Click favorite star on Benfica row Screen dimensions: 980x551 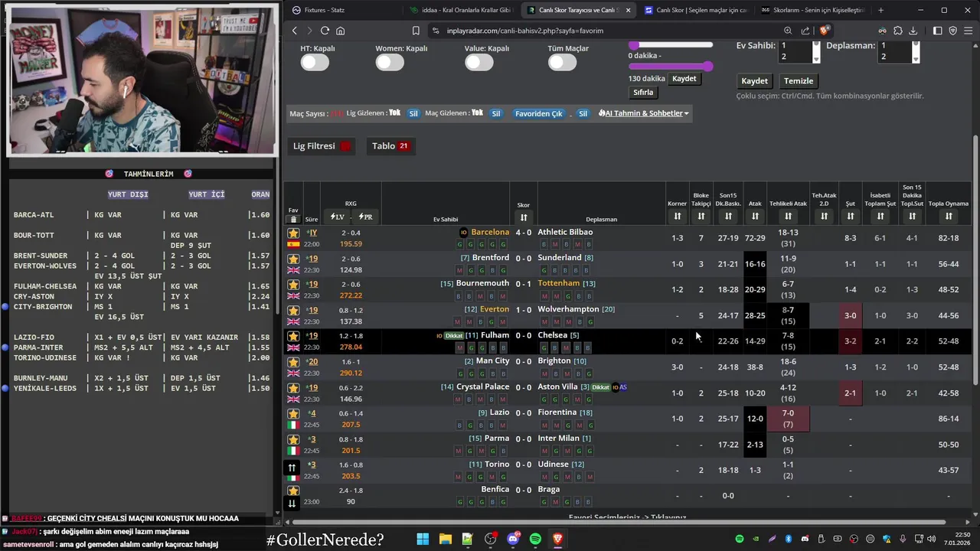click(293, 491)
